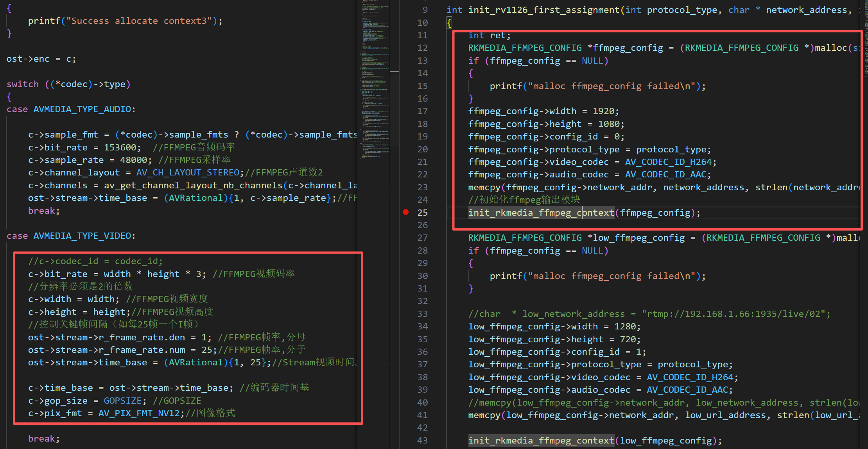
Task: Click the AV_PIX_FMT_NV12 constant
Action: pos(139,413)
